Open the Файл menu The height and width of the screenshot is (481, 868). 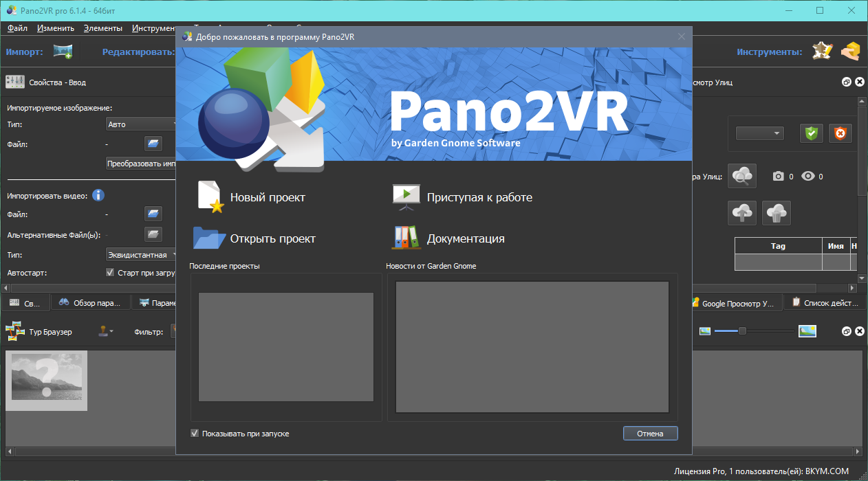[17, 28]
